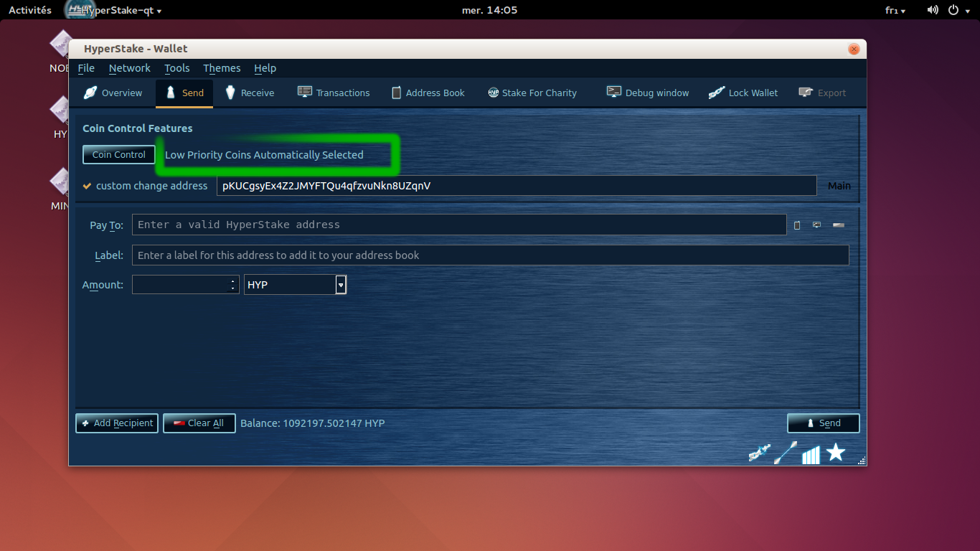This screenshot has height=551, width=980.
Task: Expand the HYP unit dropdown
Action: (341, 285)
